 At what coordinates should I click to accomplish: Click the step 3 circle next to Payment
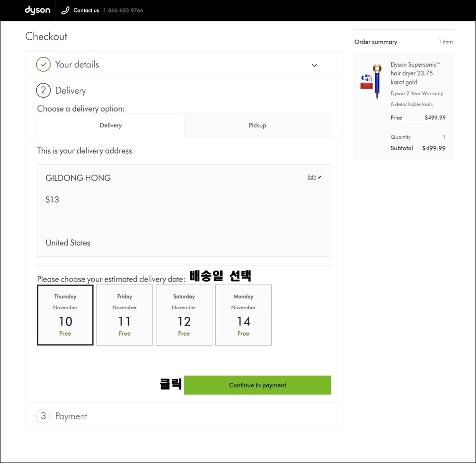(44, 416)
